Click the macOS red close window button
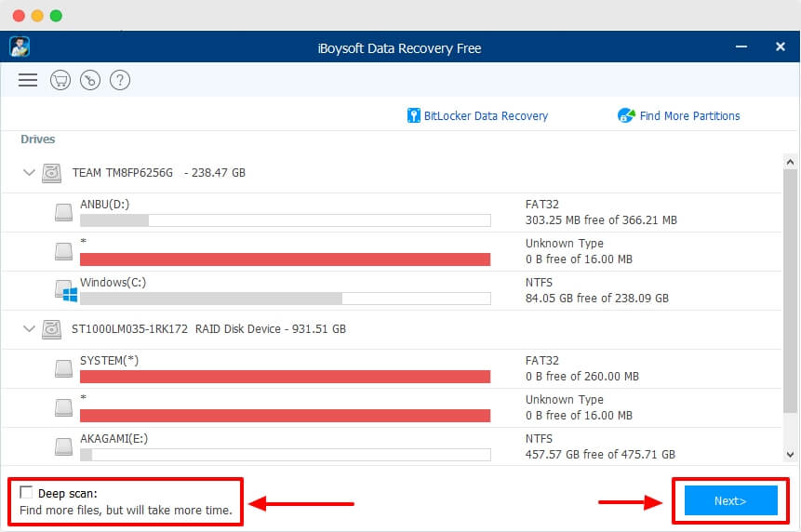This screenshot has width=801, height=532. tap(19, 16)
